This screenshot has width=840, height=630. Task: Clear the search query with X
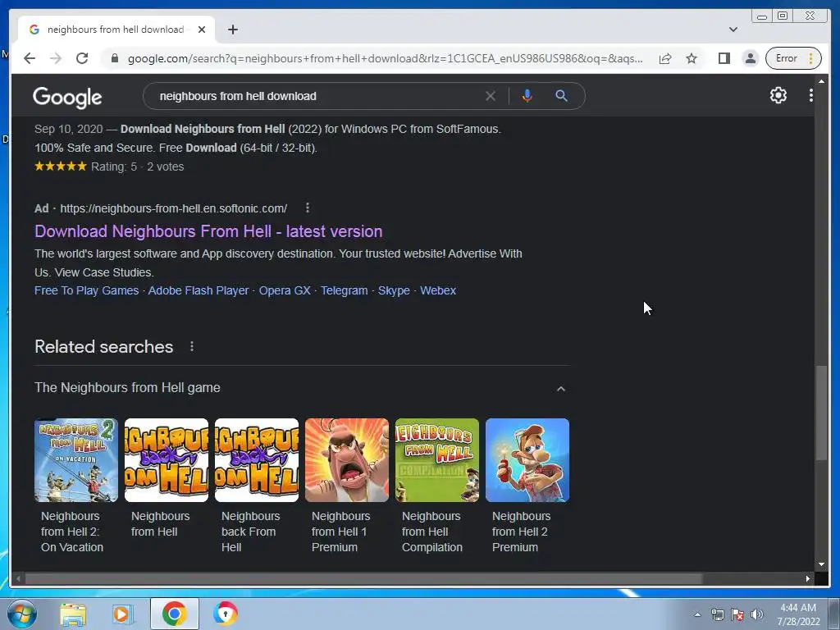click(x=491, y=96)
